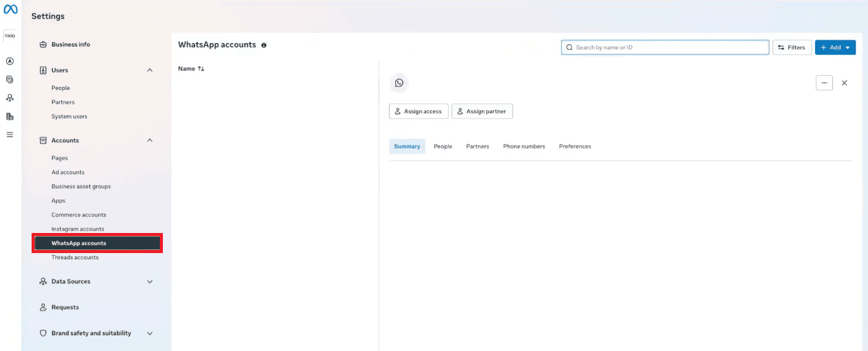Switch to the Phone numbers tab
This screenshot has width=868, height=351.
[x=524, y=147]
